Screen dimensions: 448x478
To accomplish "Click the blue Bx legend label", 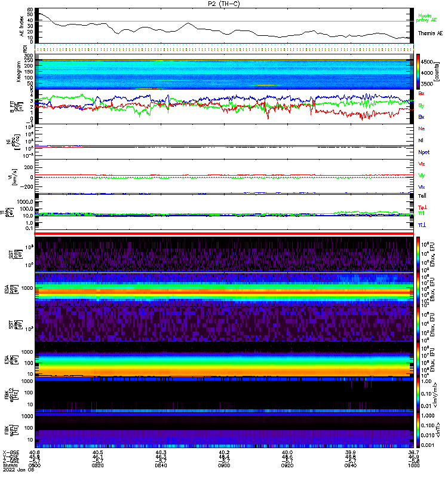I will pyautogui.click(x=421, y=117).
